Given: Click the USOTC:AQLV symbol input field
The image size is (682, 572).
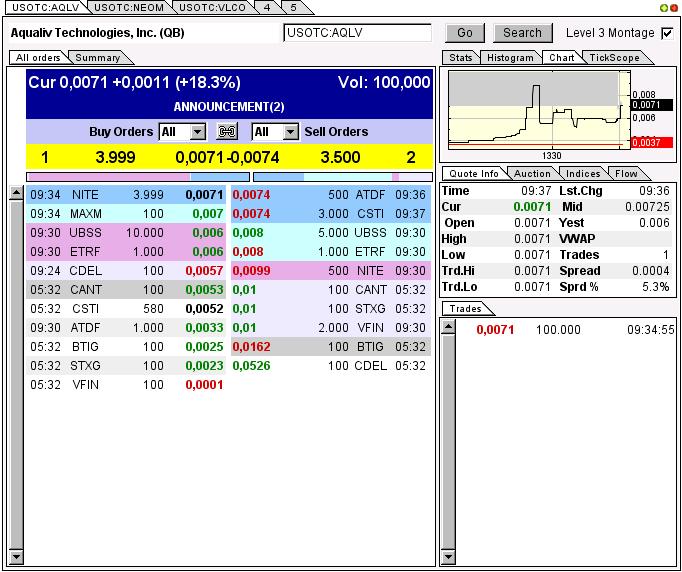Looking at the screenshot, I should pos(358,33).
